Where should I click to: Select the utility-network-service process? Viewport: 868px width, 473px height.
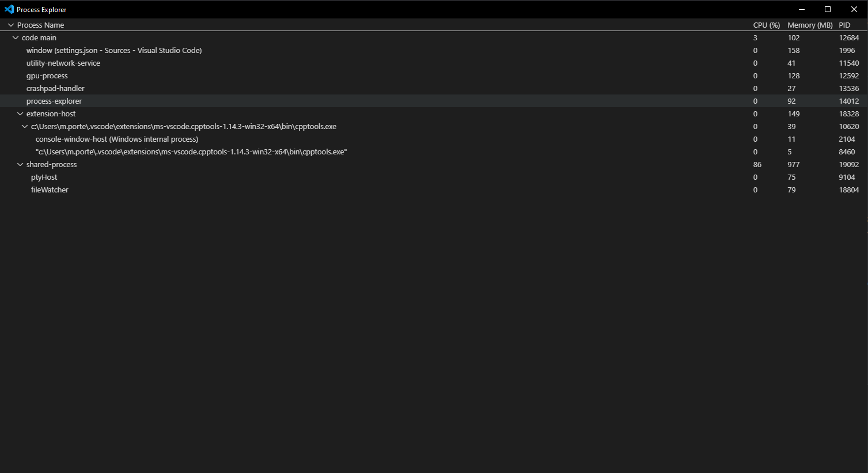pos(63,63)
